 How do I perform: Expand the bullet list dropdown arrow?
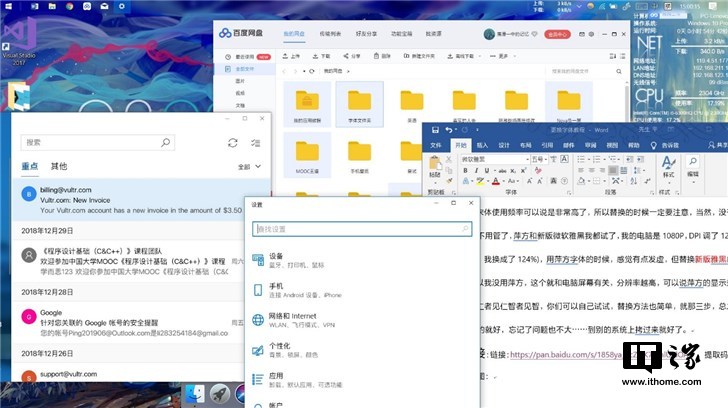point(587,159)
